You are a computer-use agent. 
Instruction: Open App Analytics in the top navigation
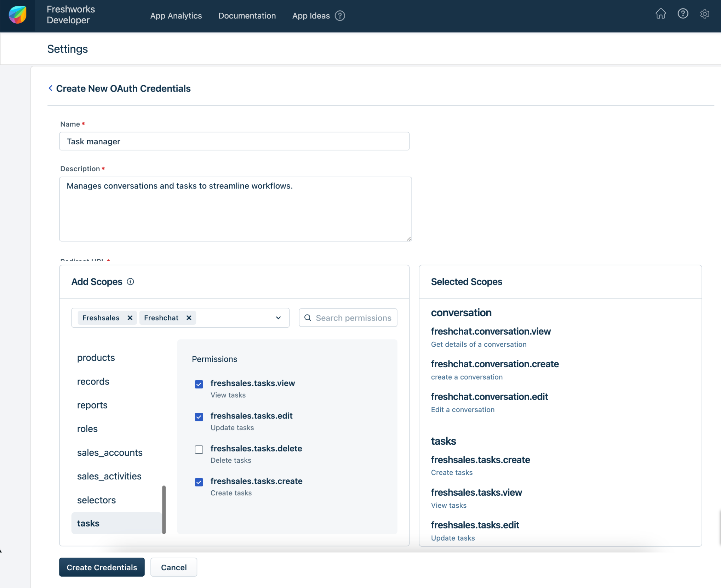pyautogui.click(x=176, y=16)
